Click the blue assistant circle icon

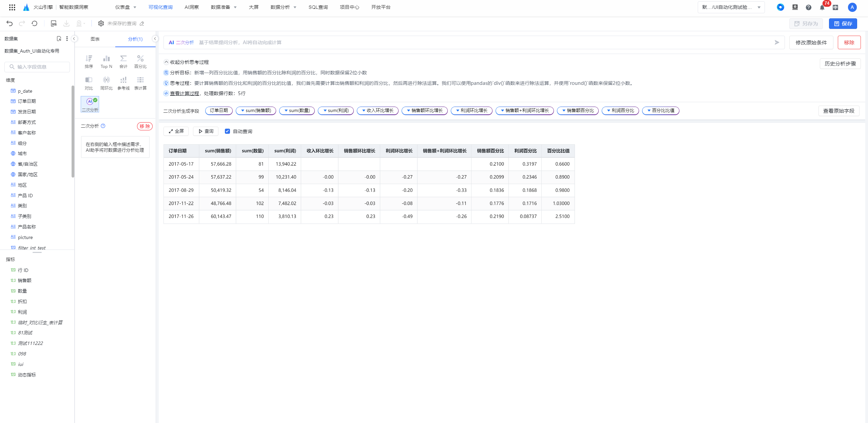tap(780, 7)
